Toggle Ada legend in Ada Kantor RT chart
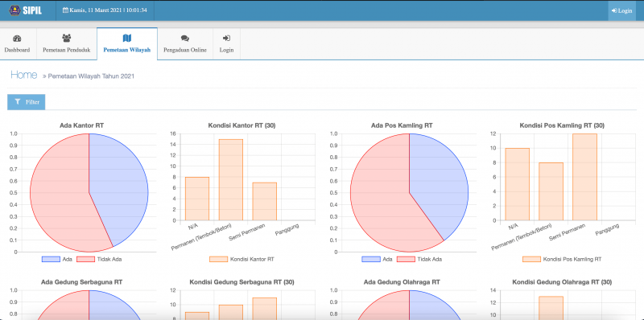Viewport: 644px width, 320px height. (x=56, y=259)
